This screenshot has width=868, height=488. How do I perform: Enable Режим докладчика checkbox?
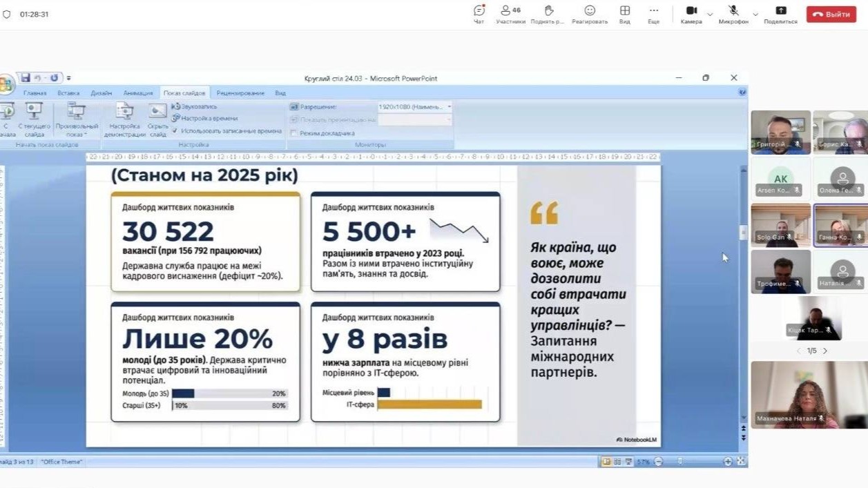click(x=294, y=133)
